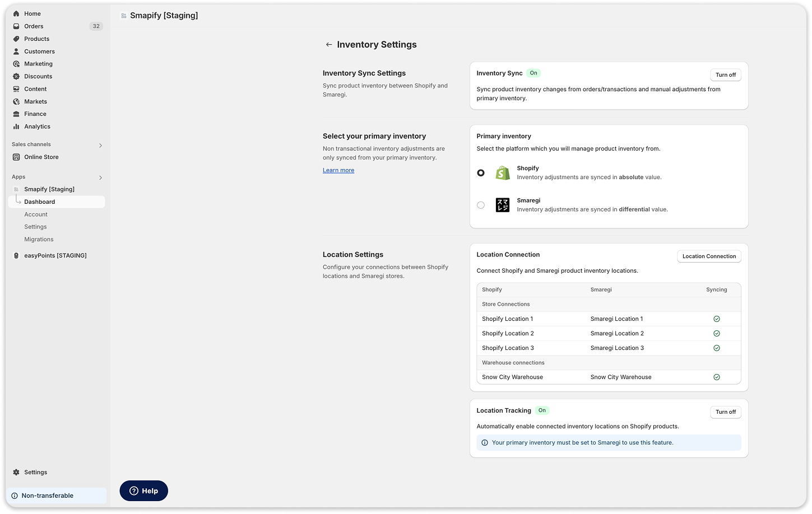The image size is (812, 514).
Task: Click the Smaregi column header
Action: point(601,290)
